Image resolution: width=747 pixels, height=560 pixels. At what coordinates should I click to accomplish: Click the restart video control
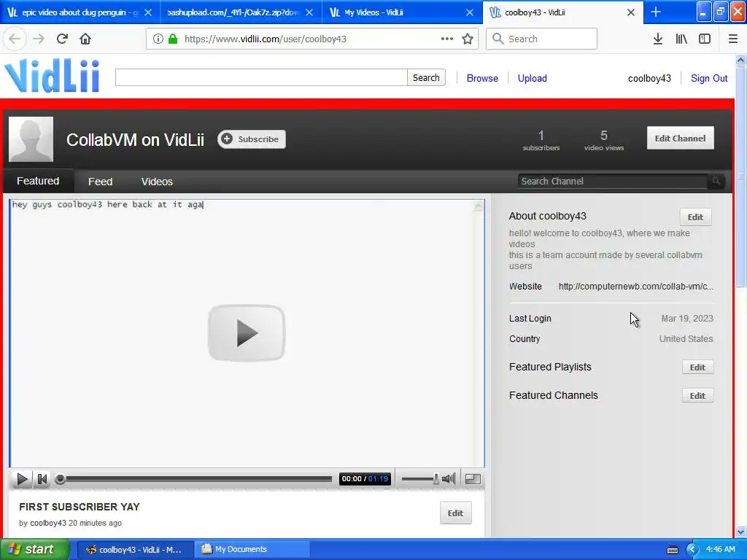[x=42, y=478]
